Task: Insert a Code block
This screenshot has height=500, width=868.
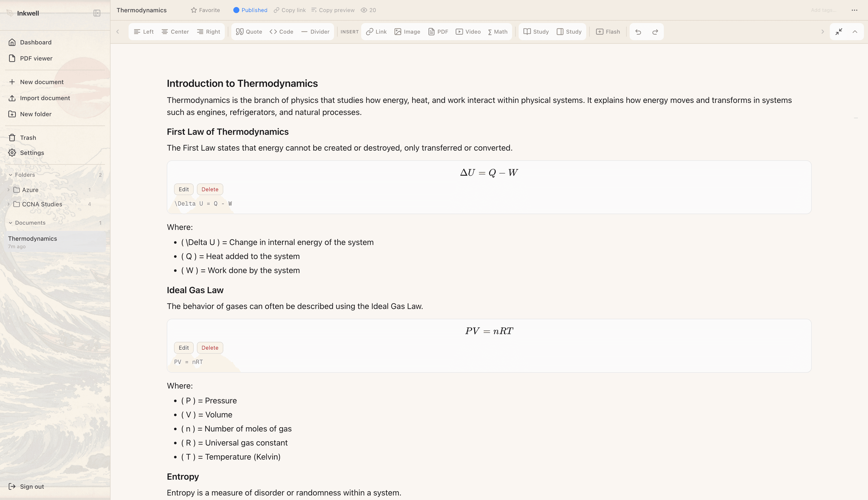Action: tap(281, 32)
